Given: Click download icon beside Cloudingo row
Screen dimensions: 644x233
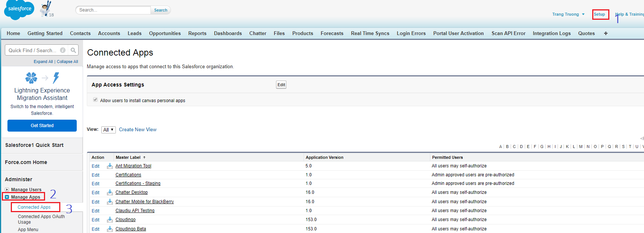Looking at the screenshot, I should click(x=110, y=220).
